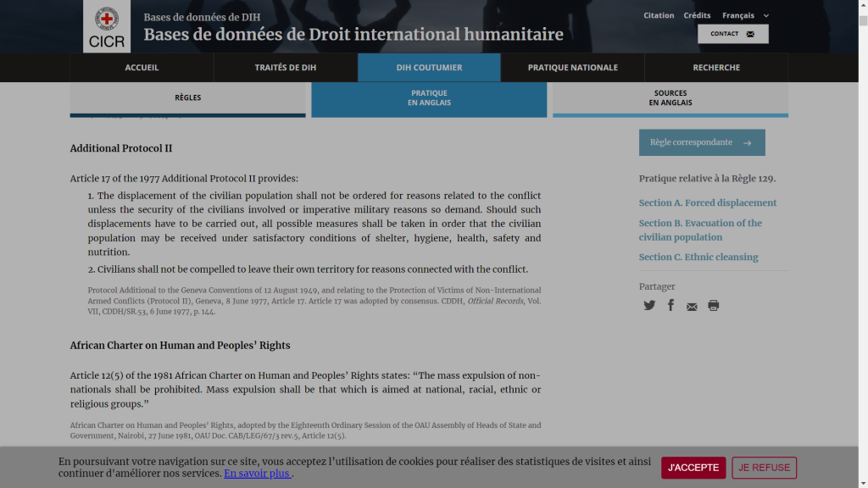Viewport: 868px width, 488px height.
Task: Print page using printer icon
Action: point(714,306)
